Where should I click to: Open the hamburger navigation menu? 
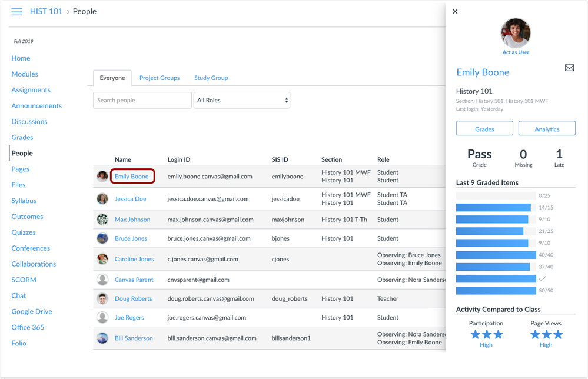click(x=16, y=12)
